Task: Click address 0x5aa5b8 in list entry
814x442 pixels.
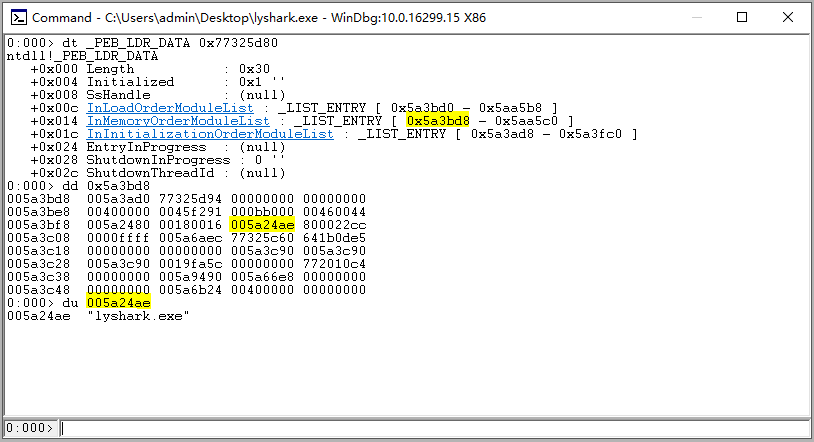Action: click(510, 108)
